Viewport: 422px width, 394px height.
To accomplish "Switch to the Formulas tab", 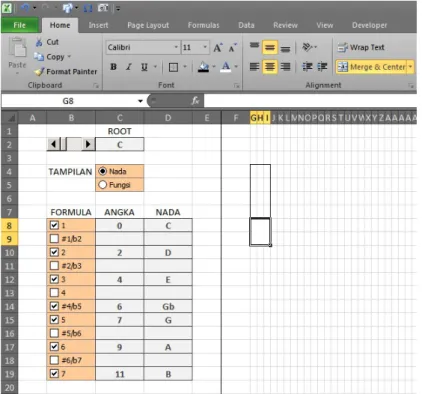I will (203, 25).
